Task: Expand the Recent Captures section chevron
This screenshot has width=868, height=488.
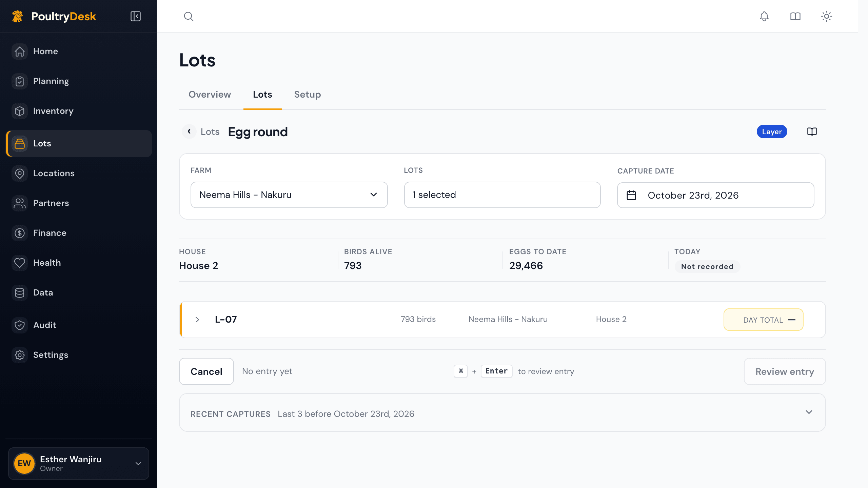Action: (809, 412)
